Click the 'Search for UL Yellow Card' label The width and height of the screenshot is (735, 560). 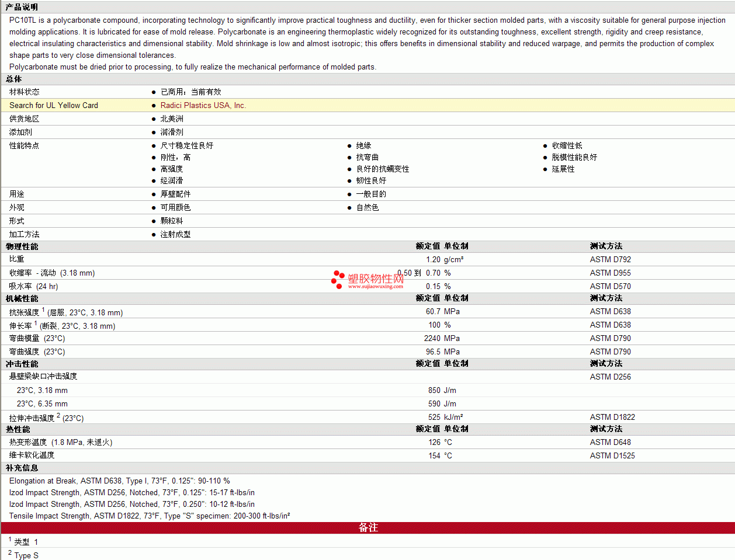point(54,105)
